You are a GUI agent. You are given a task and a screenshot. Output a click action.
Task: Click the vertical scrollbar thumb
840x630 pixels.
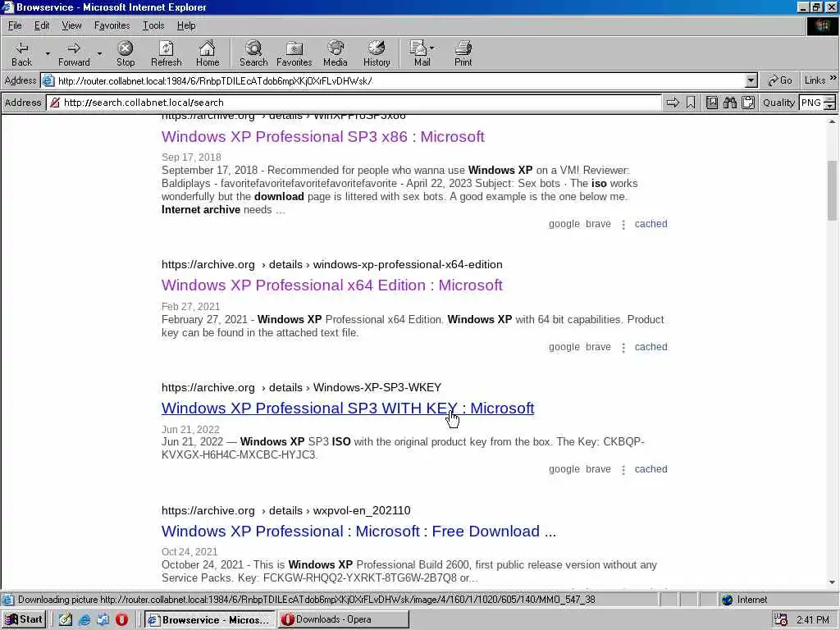pyautogui.click(x=832, y=190)
